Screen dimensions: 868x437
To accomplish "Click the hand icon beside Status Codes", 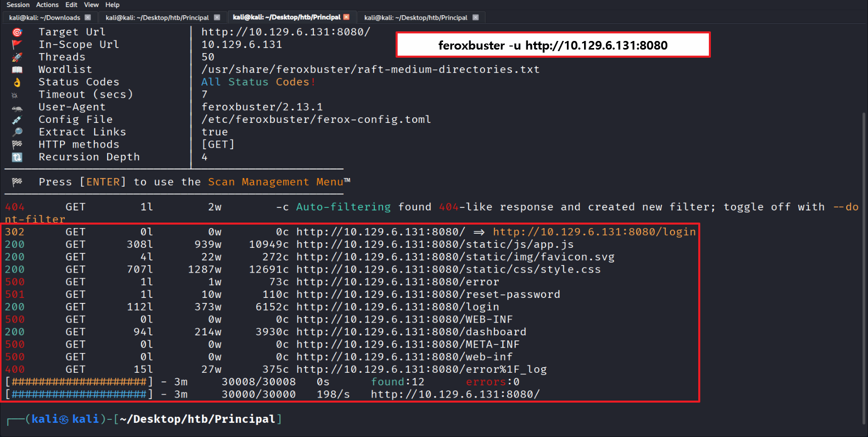I will pyautogui.click(x=17, y=82).
